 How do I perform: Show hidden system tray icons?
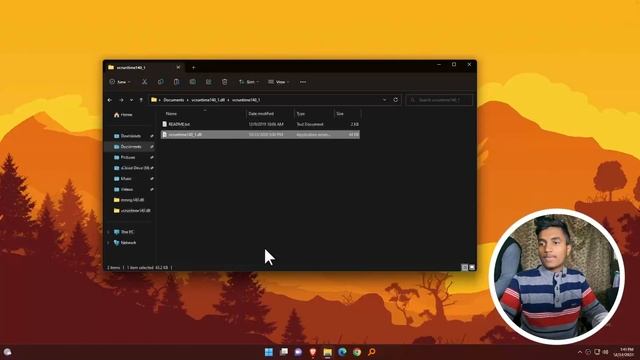580,352
